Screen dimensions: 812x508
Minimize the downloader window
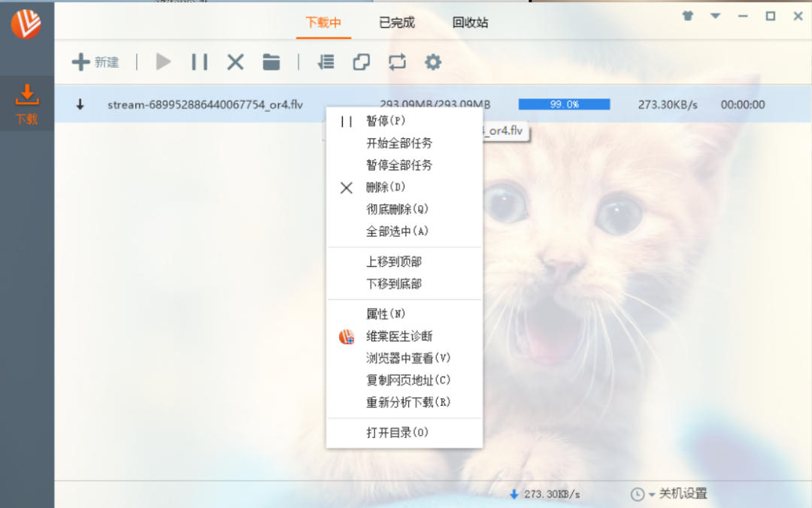(x=743, y=16)
